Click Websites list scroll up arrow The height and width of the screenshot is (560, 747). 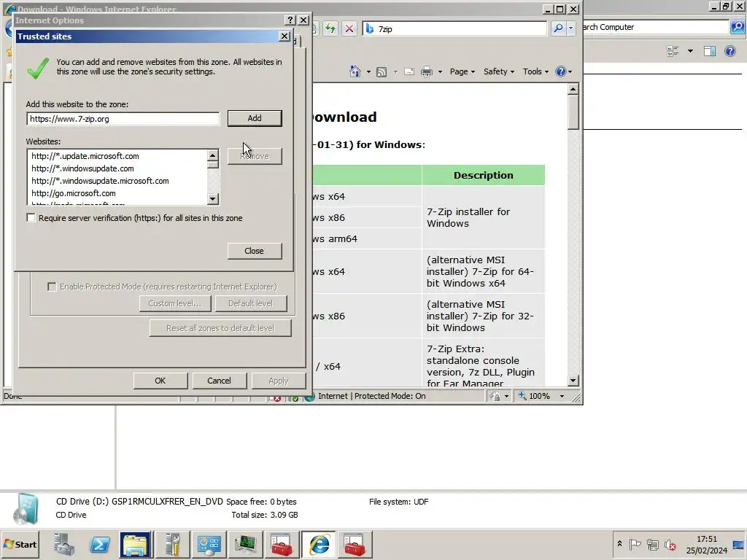tap(212, 155)
